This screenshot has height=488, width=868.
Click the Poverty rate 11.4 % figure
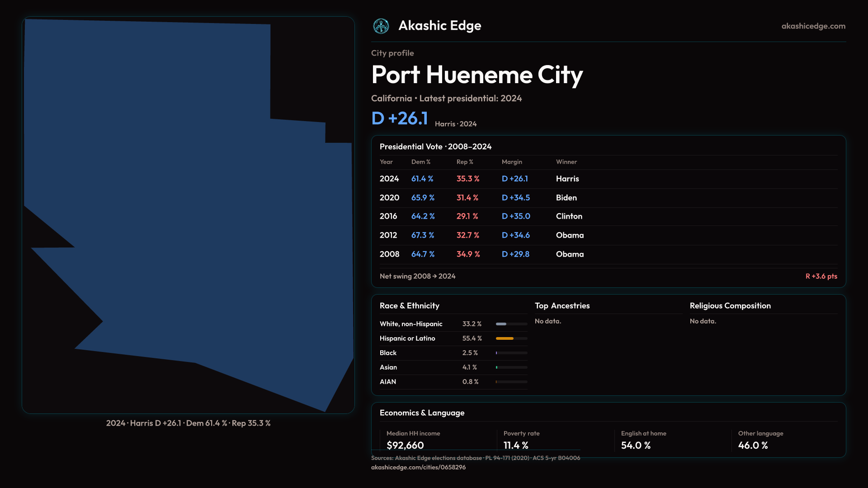tap(516, 445)
